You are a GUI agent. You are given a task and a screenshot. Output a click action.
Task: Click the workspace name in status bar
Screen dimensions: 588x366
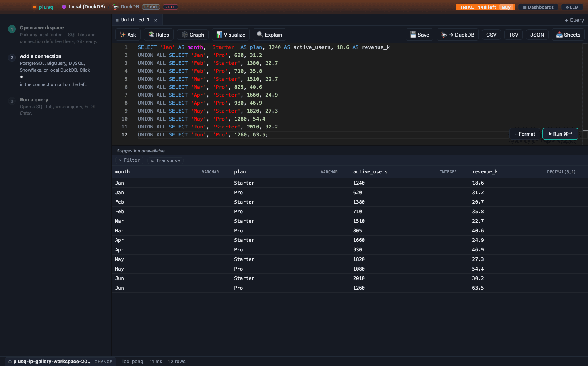[52, 362]
